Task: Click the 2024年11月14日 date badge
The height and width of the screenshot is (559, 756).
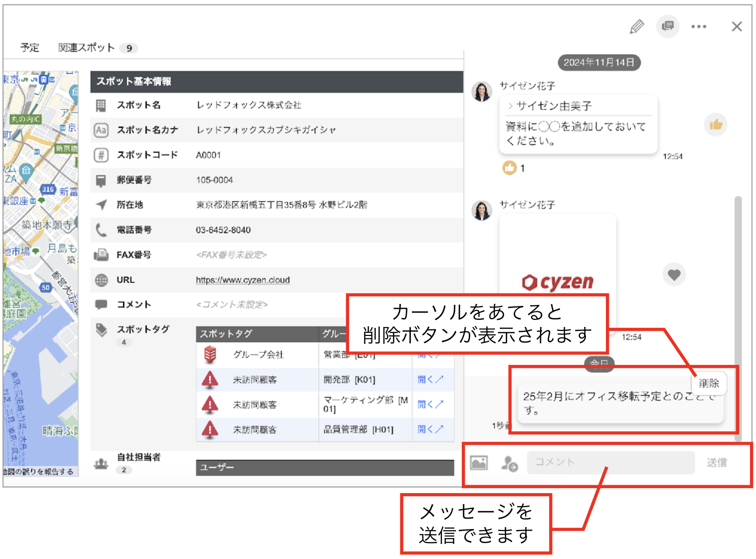Action: tap(599, 62)
